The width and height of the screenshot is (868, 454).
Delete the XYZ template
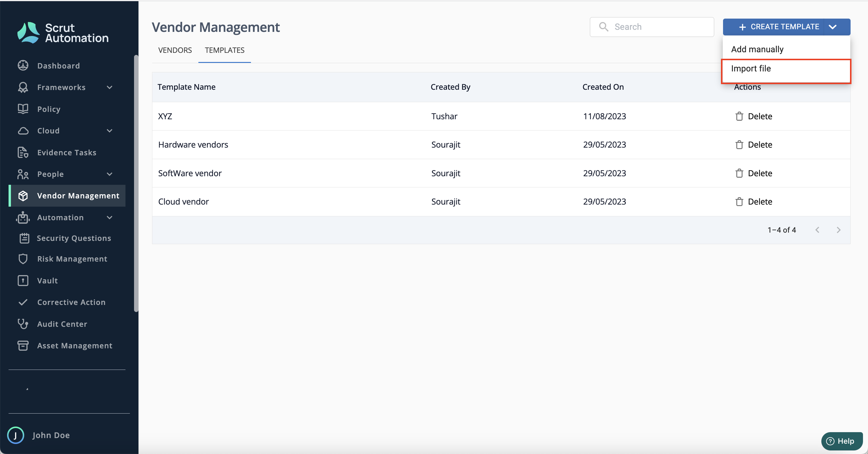[x=753, y=116]
